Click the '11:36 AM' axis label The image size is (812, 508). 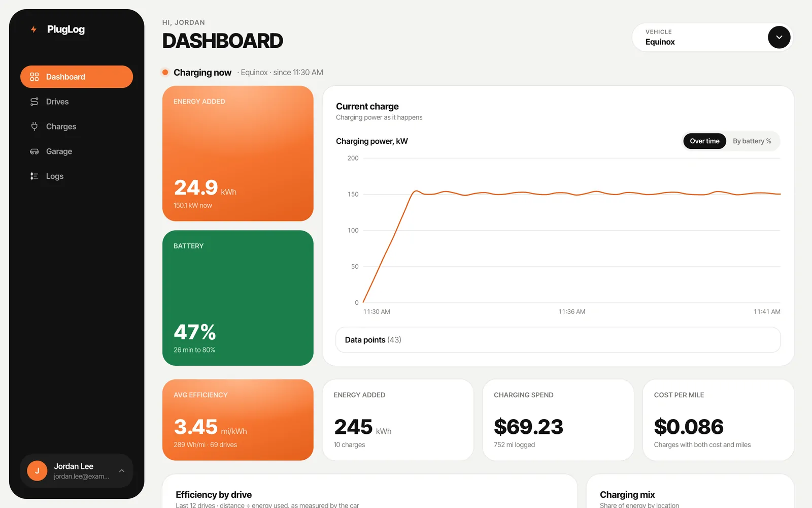click(572, 311)
